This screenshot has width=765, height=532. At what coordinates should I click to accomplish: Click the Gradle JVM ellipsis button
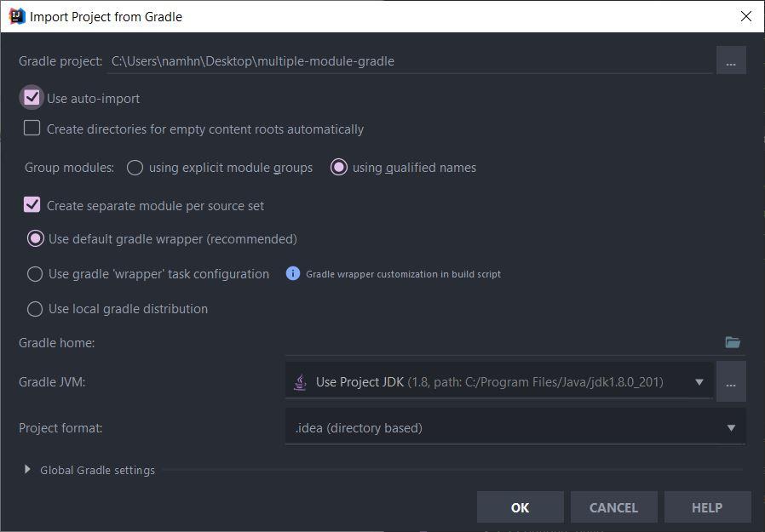pyautogui.click(x=731, y=382)
